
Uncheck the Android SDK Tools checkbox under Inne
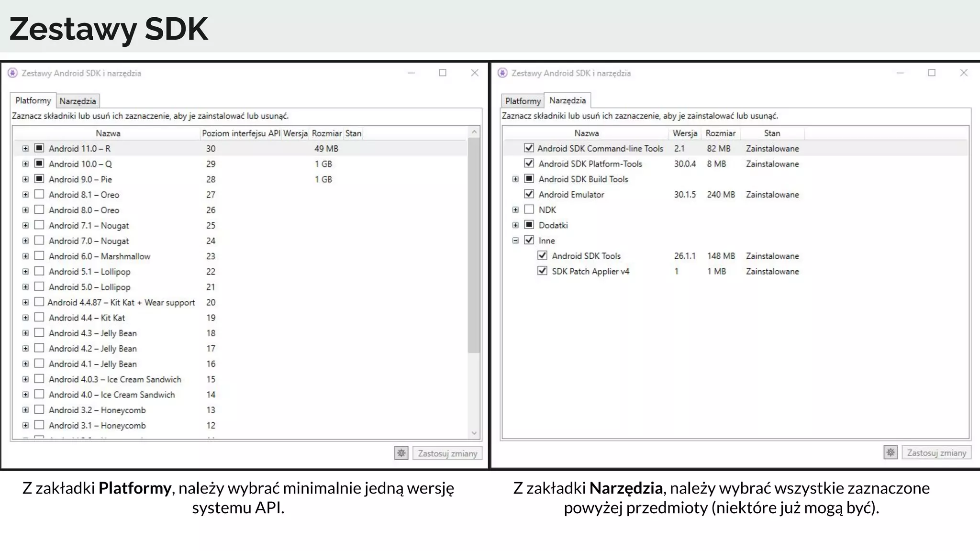542,255
